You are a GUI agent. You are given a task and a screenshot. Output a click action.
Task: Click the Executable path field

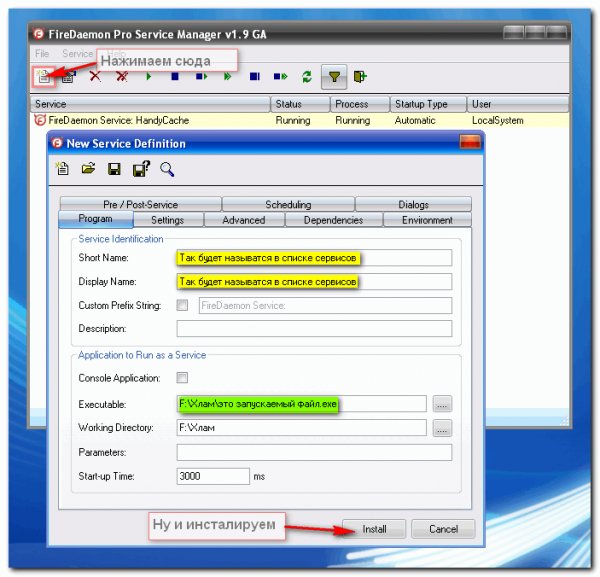tap(302, 404)
